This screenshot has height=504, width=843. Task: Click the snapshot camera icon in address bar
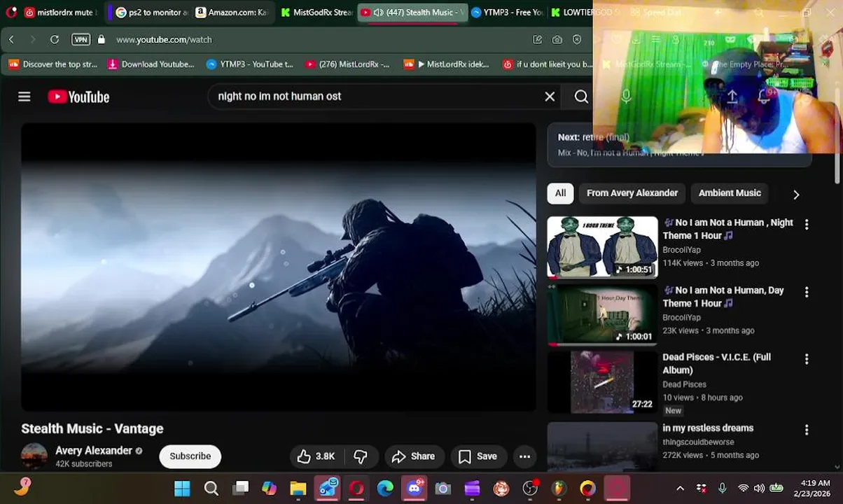pos(557,40)
